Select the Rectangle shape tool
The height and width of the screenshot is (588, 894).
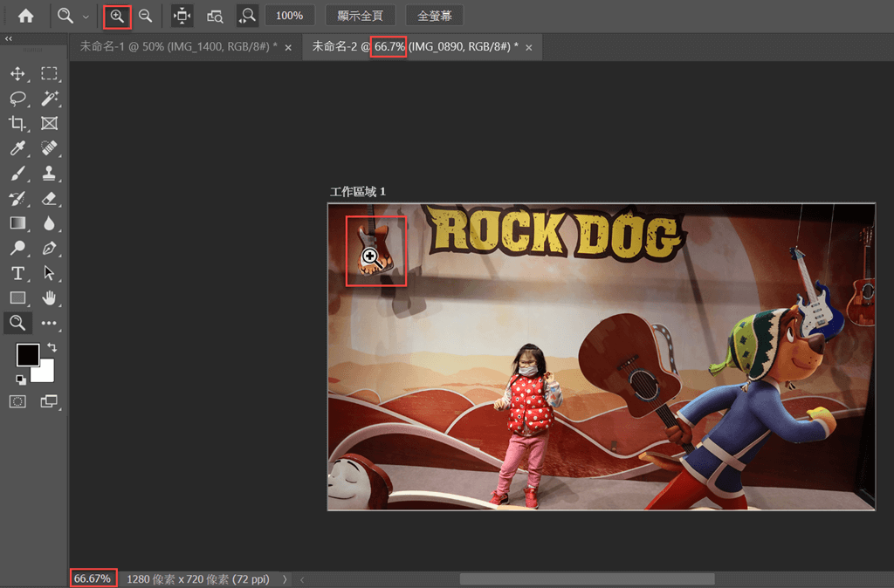pyautogui.click(x=17, y=298)
